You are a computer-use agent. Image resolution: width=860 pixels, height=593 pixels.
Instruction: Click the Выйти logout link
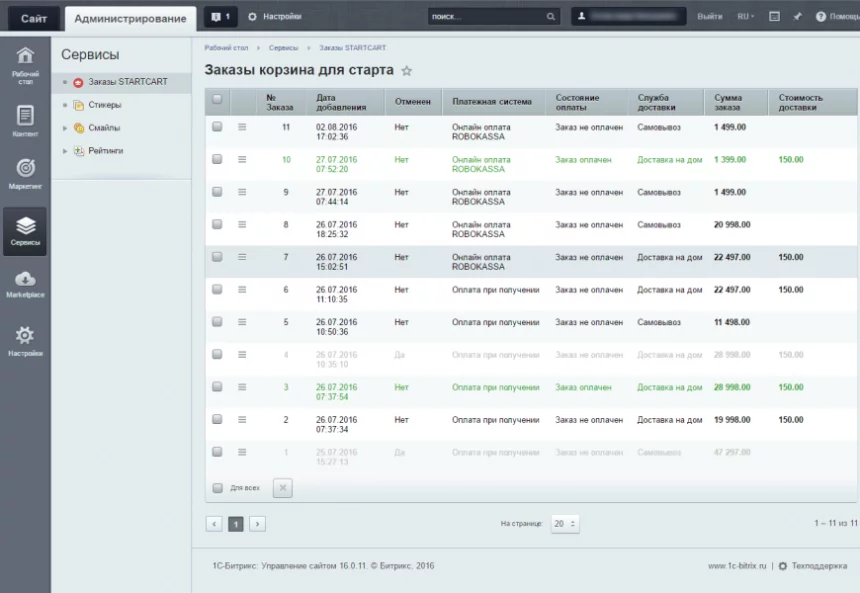(709, 17)
